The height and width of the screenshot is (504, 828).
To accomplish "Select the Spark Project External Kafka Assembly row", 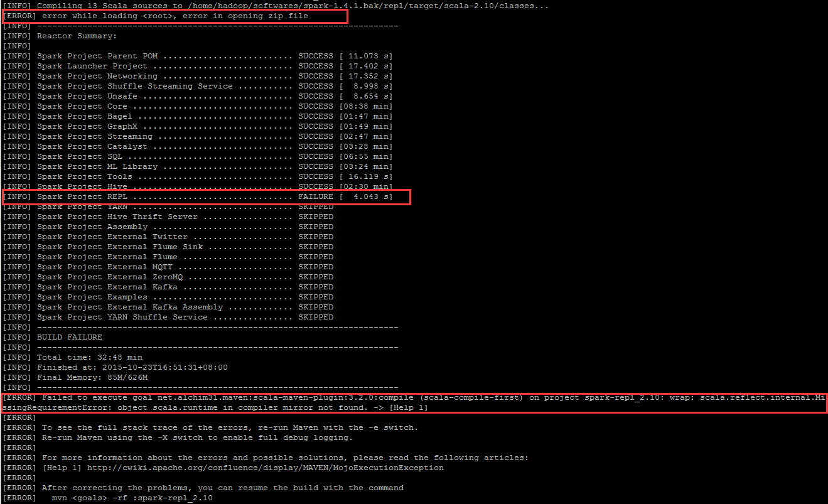I will (168, 307).
